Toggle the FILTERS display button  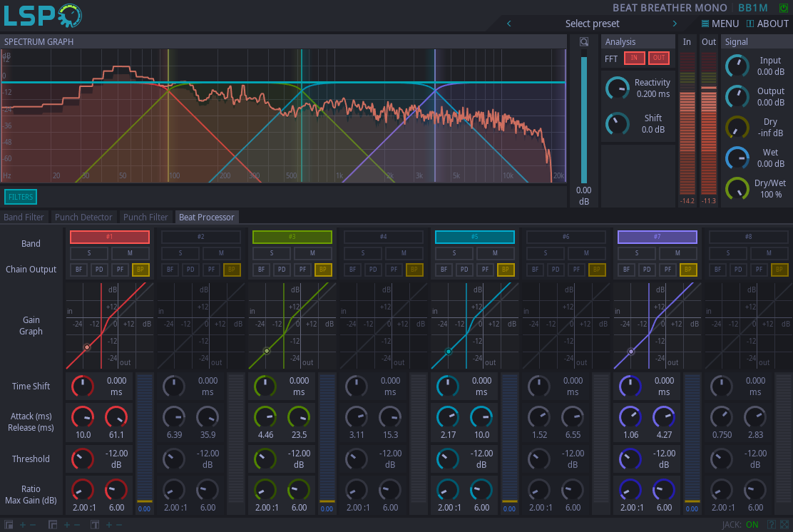(21, 197)
